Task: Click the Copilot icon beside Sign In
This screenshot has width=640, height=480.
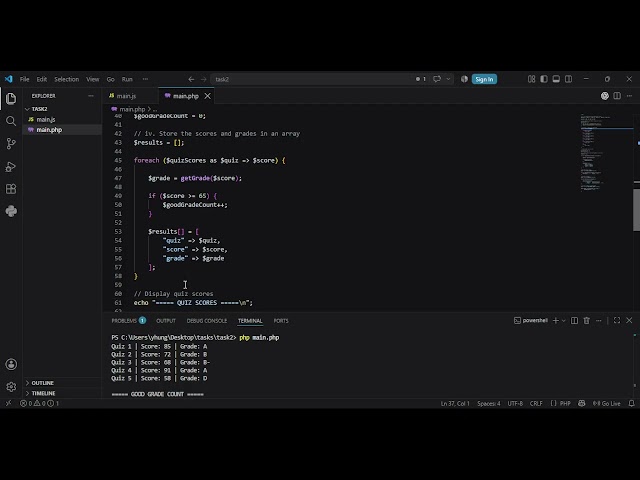Action: click(x=464, y=79)
